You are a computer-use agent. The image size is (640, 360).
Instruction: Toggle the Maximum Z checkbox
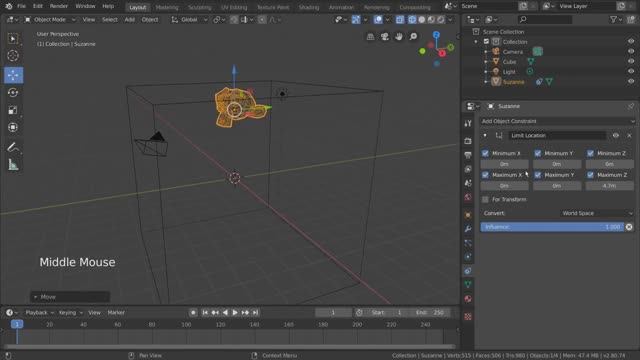click(x=590, y=175)
